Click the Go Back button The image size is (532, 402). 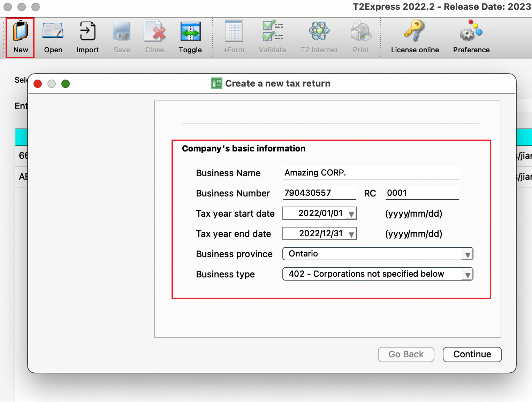pos(406,354)
